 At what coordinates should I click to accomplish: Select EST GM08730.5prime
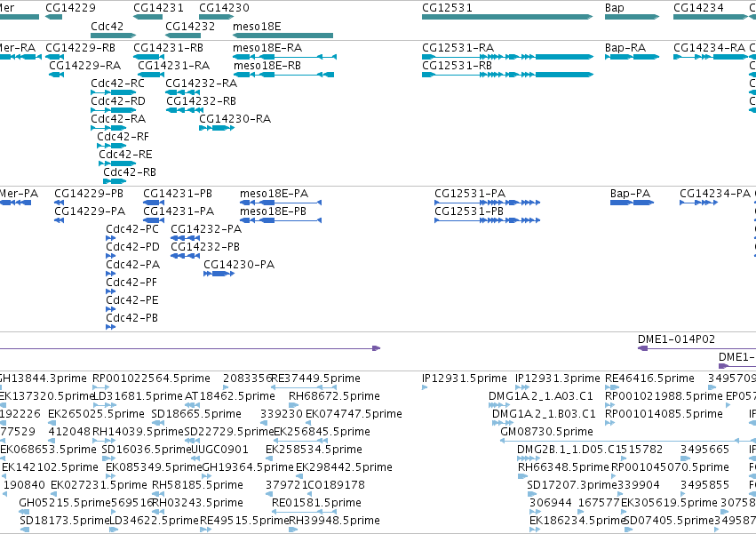pyautogui.click(x=546, y=432)
